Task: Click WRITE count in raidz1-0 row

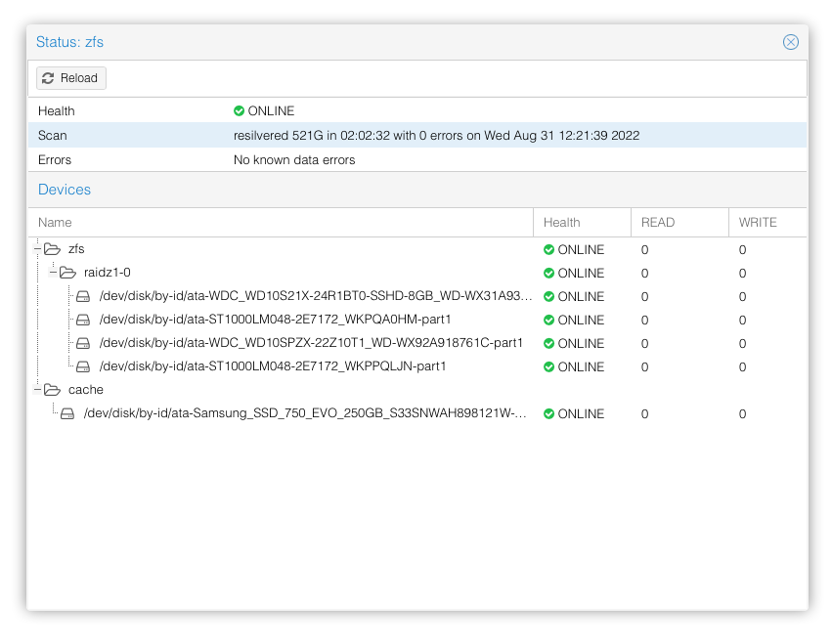Action: pos(742,274)
